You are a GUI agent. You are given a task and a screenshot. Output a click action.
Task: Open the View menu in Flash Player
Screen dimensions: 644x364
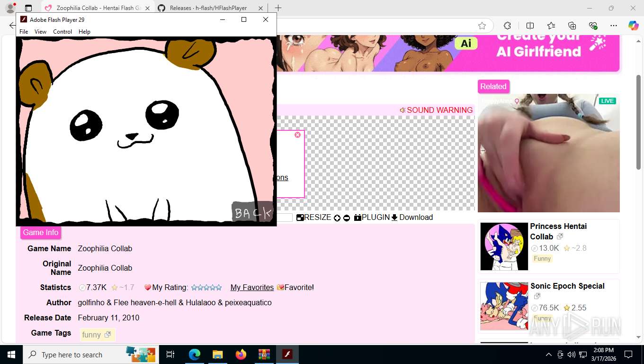pos(40,32)
